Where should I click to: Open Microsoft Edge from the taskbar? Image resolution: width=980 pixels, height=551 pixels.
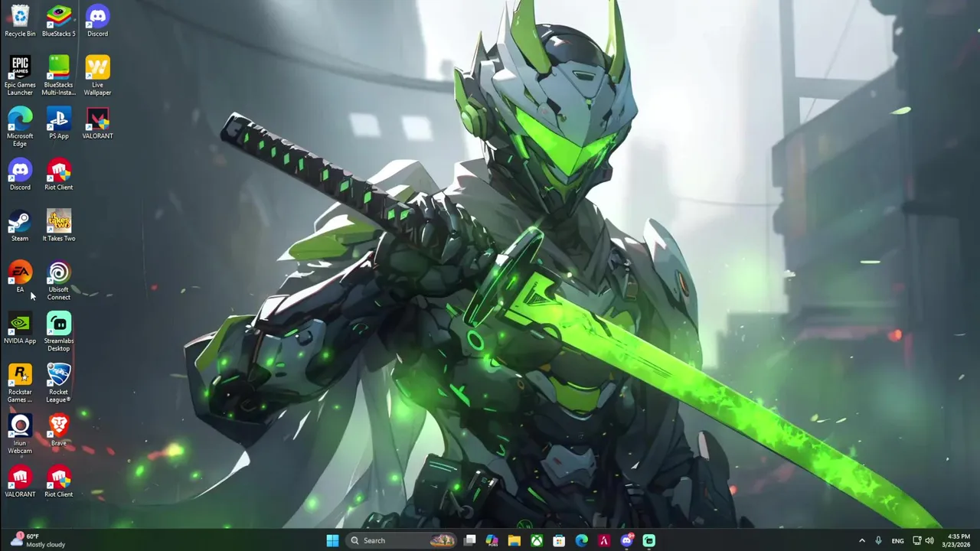(x=582, y=540)
